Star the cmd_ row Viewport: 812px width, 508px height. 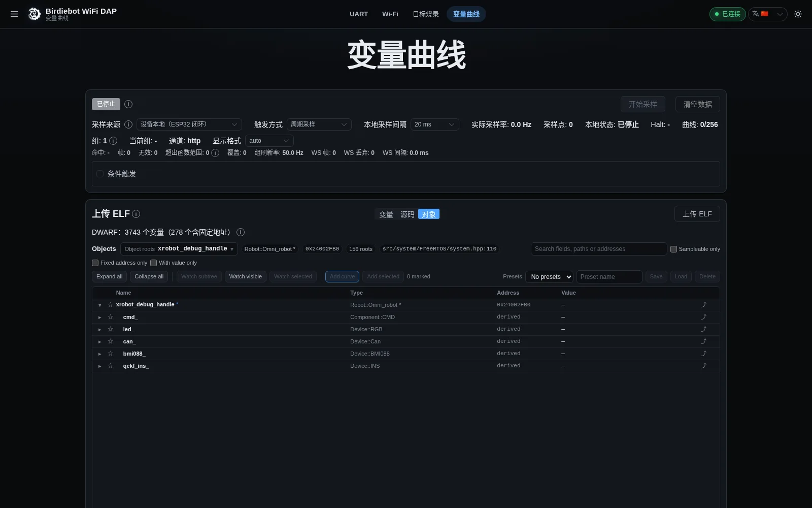point(110,317)
